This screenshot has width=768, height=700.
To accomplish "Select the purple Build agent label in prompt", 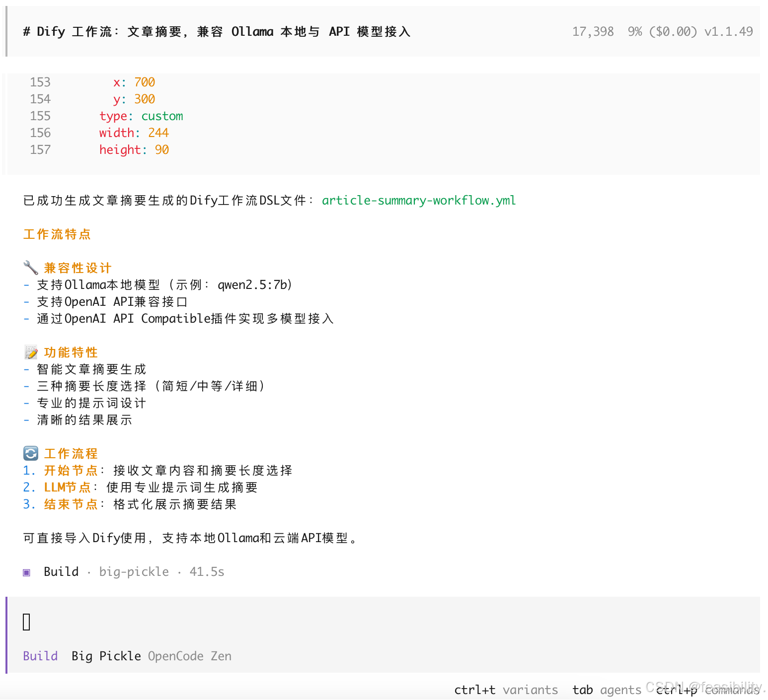I will pyautogui.click(x=40, y=656).
